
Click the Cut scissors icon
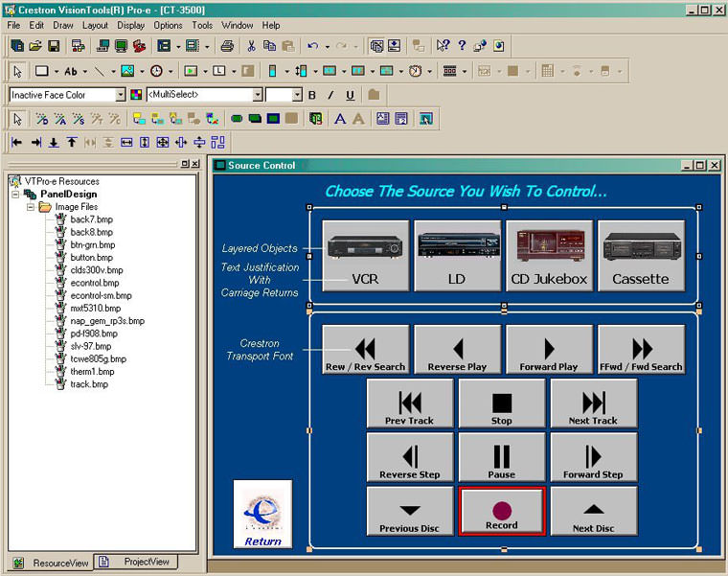[251, 45]
